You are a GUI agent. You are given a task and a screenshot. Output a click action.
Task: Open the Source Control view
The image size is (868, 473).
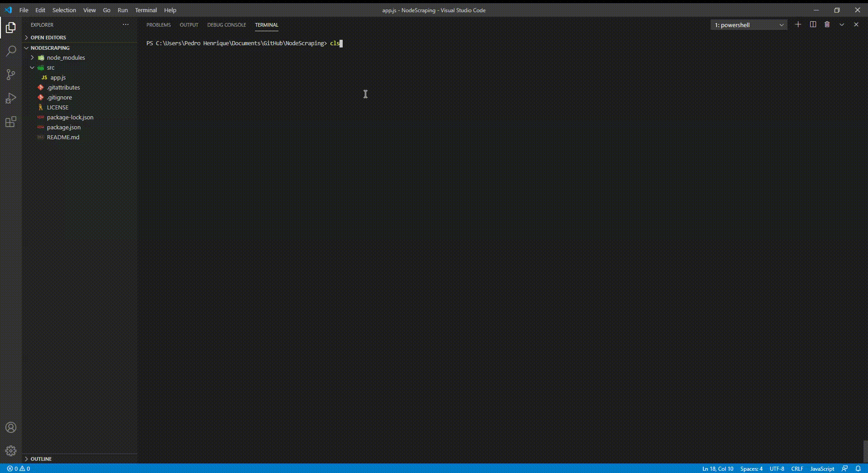11,75
